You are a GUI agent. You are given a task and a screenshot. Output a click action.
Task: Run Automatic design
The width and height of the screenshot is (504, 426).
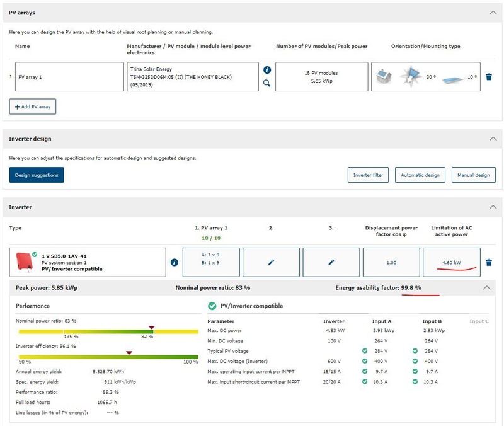coord(420,175)
